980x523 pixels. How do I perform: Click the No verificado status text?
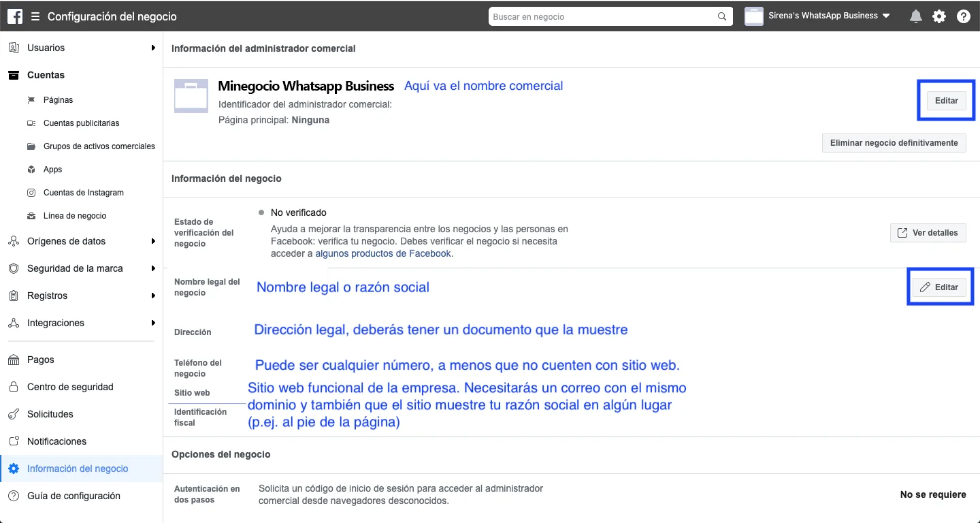click(x=299, y=212)
